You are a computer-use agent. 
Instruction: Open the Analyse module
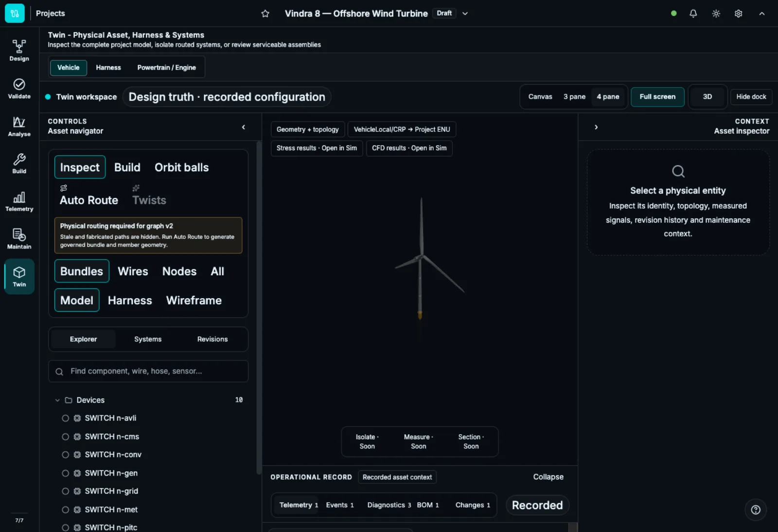19,126
